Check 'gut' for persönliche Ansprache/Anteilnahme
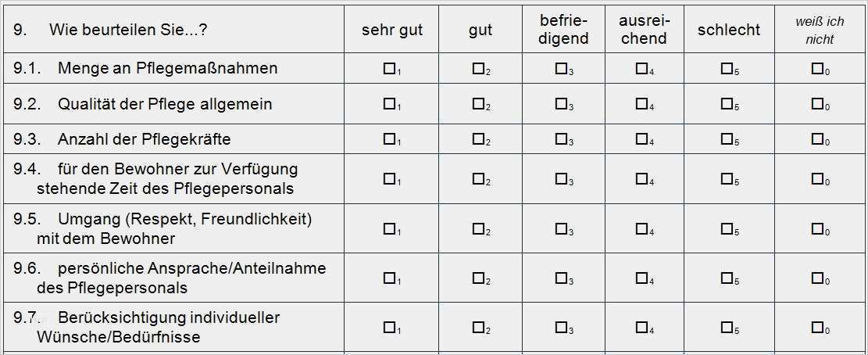Screen dimensions: 868x355 click(478, 278)
